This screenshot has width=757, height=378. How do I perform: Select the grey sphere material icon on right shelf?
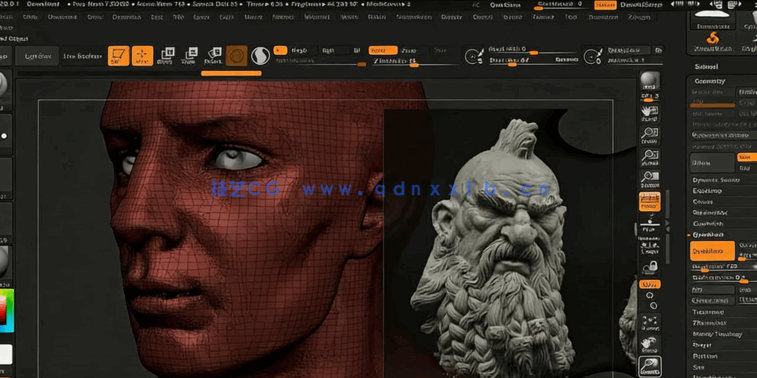tap(650, 80)
